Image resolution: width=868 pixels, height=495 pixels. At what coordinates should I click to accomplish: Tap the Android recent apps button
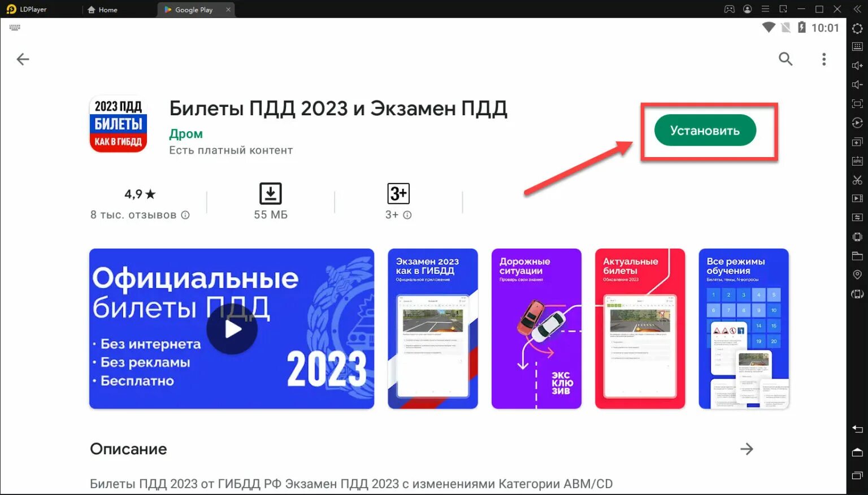pyautogui.click(x=857, y=475)
